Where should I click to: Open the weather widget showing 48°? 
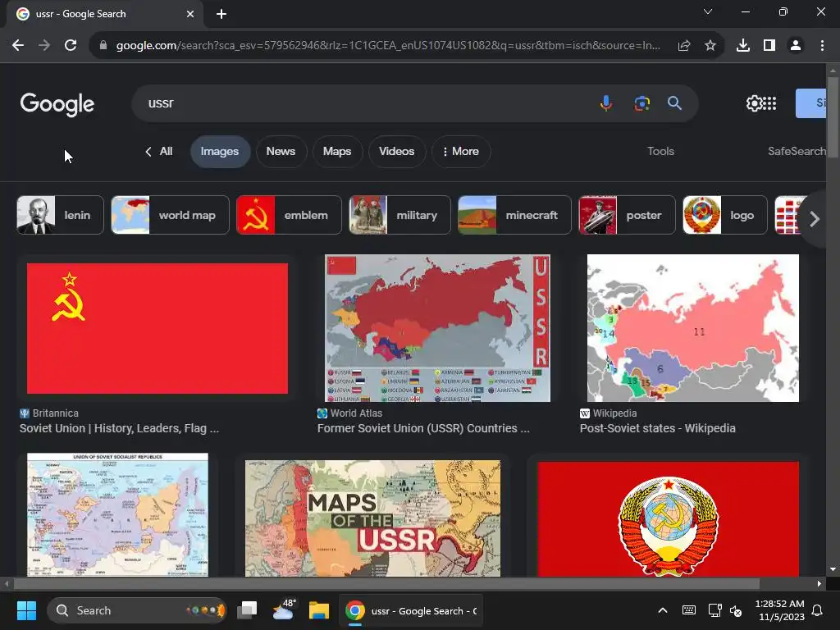pyautogui.click(x=283, y=609)
